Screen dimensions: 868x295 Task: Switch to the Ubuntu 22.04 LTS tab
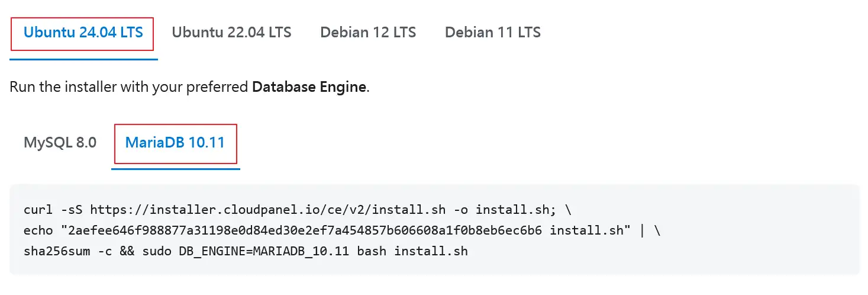coord(231,32)
